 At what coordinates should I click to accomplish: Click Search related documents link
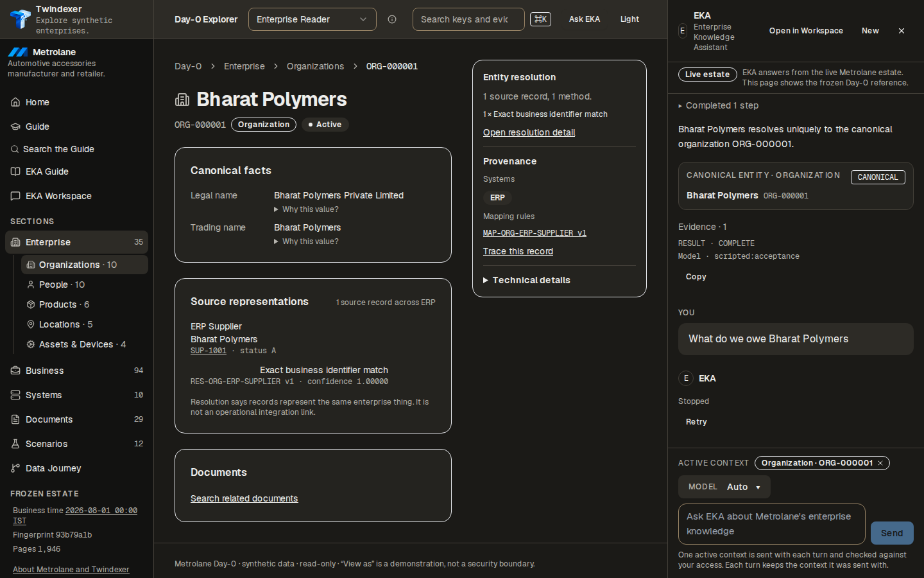[244, 498]
